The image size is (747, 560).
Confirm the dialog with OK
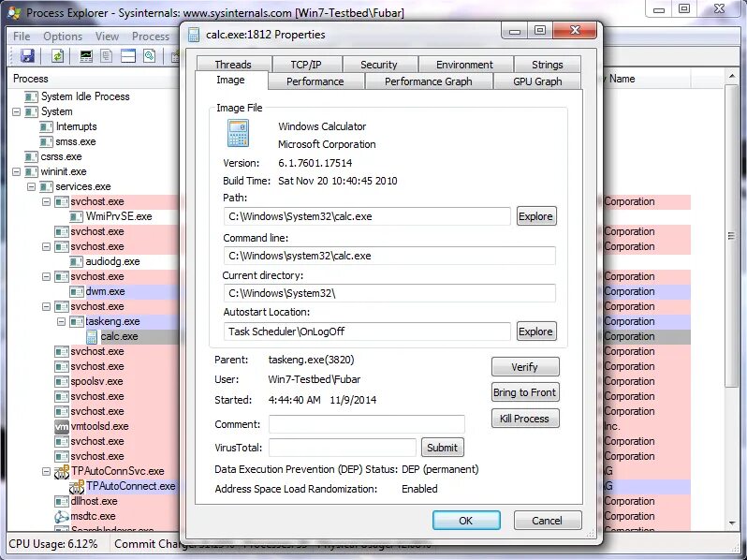[466, 521]
